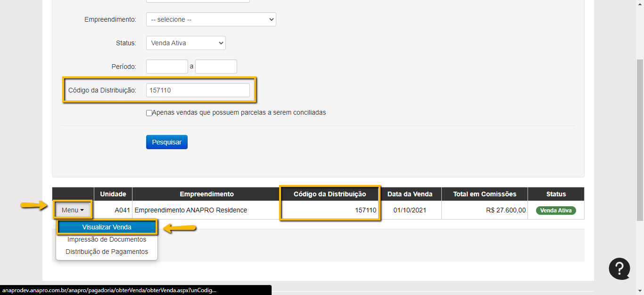
Task: Click the Data da Venda column header
Action: pos(410,194)
